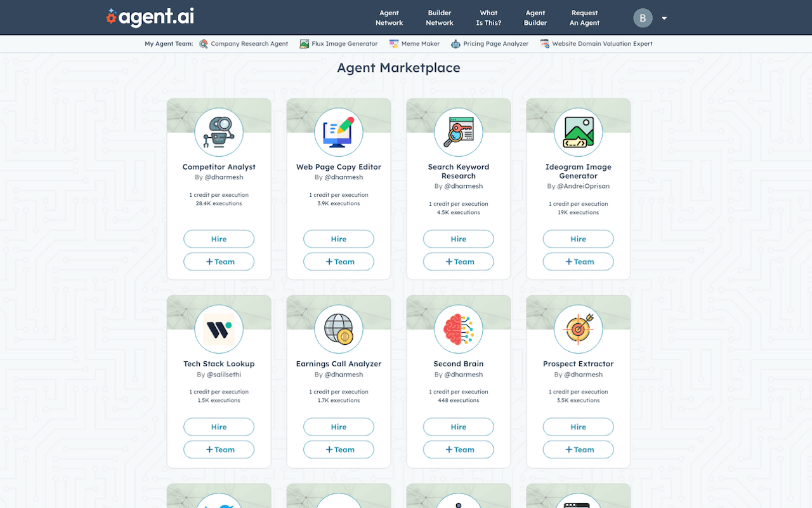The height and width of the screenshot is (508, 812).
Task: Click the Competitor Analyst robot icon
Action: click(219, 132)
